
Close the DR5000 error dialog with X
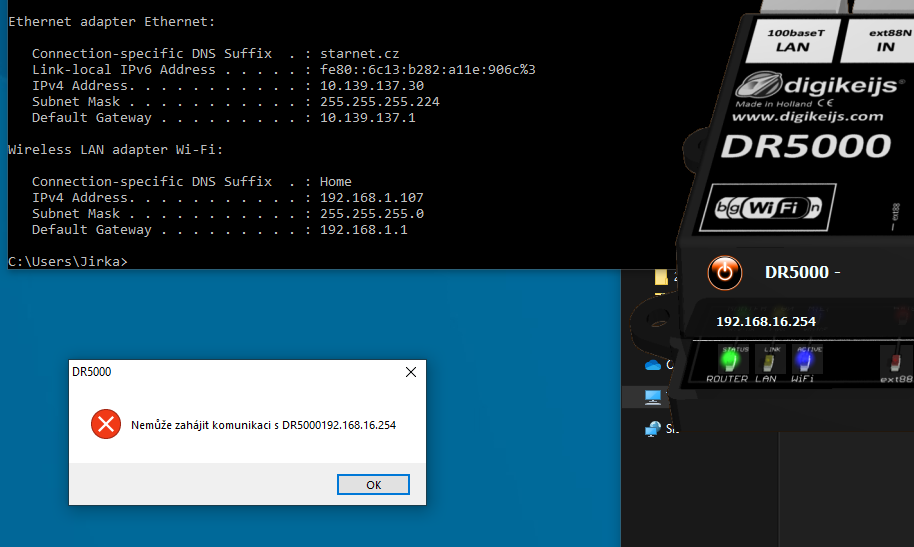pos(410,372)
